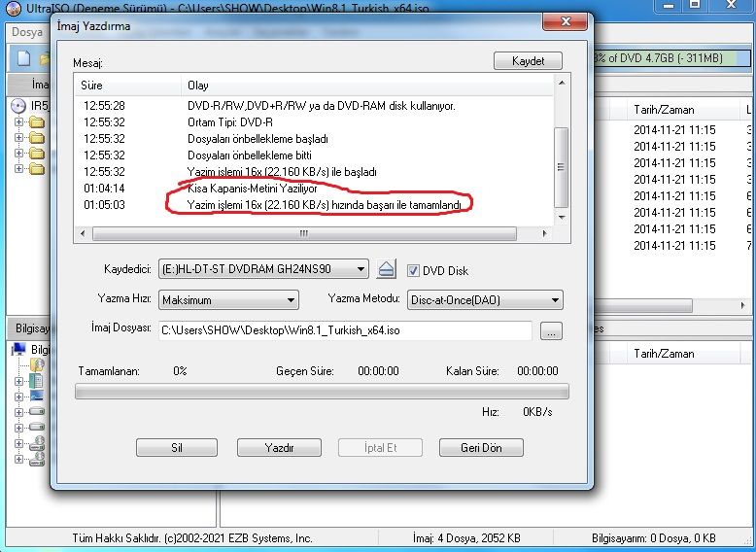Select log row 'Dosyaları önbellekleme başladı'
Screen dimensions: 756x552
[314, 139]
